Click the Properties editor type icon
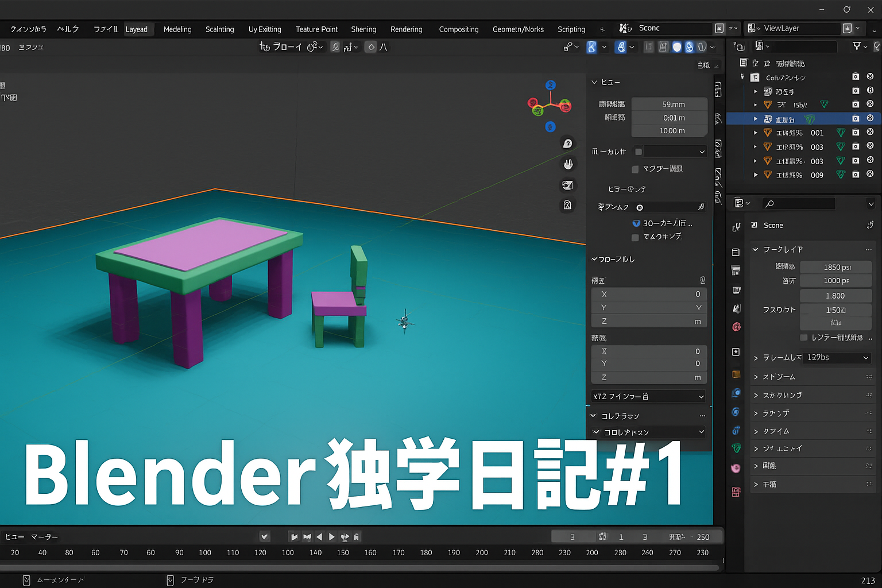 click(739, 203)
